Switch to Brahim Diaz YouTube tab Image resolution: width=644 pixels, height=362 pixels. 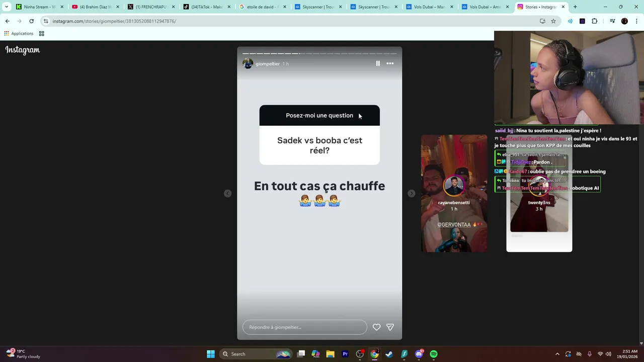click(x=96, y=7)
